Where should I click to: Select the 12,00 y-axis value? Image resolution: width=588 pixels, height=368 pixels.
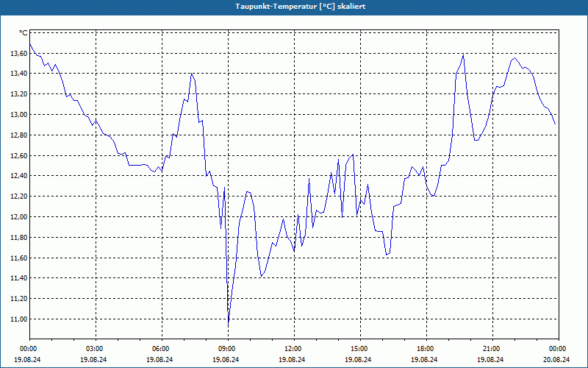19,216
